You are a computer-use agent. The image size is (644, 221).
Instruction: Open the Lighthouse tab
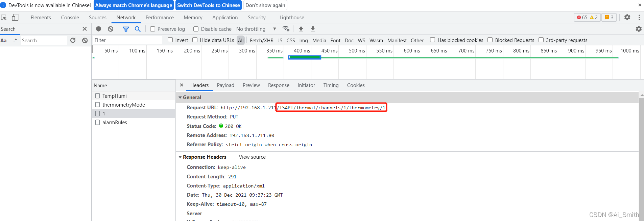click(x=292, y=18)
